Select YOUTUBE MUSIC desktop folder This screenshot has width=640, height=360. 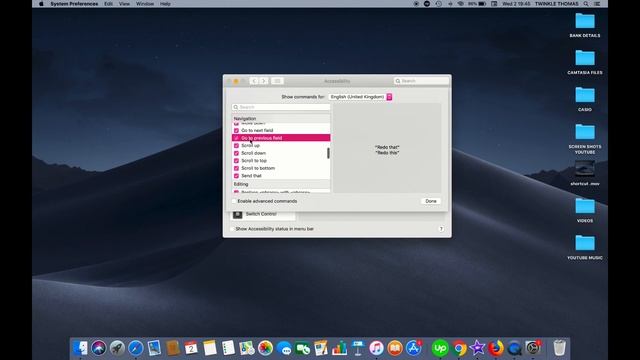(x=585, y=247)
